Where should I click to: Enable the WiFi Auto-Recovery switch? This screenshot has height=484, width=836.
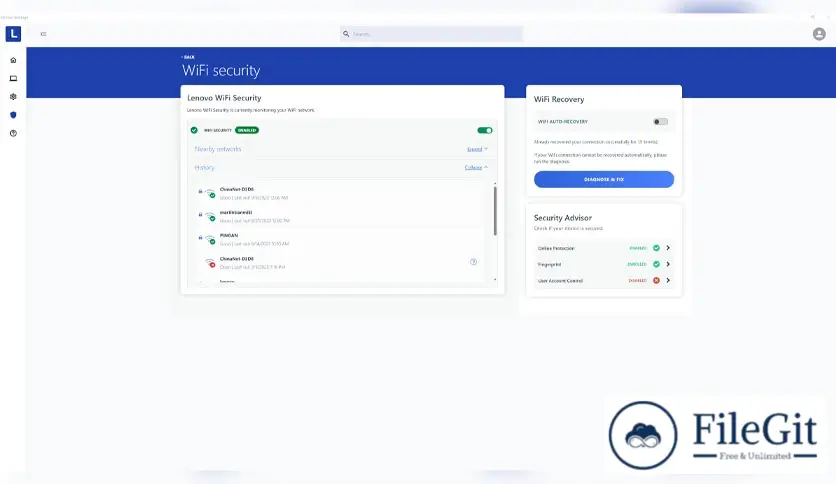tap(660, 122)
